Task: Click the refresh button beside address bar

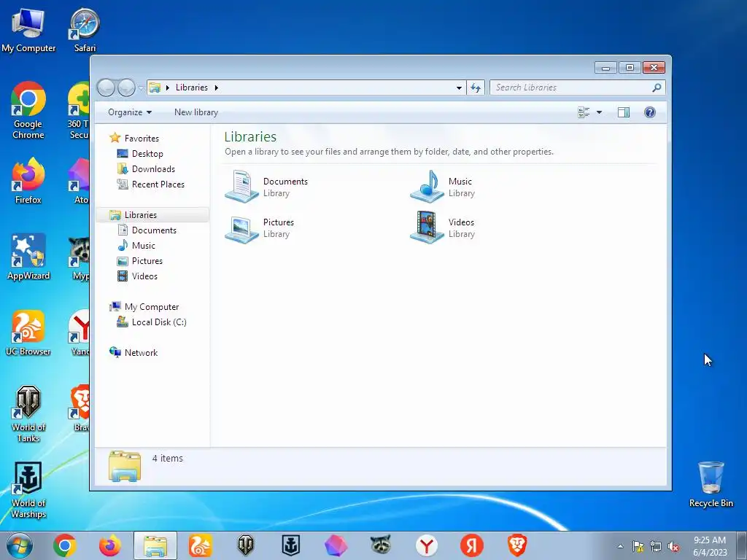Action: point(476,87)
